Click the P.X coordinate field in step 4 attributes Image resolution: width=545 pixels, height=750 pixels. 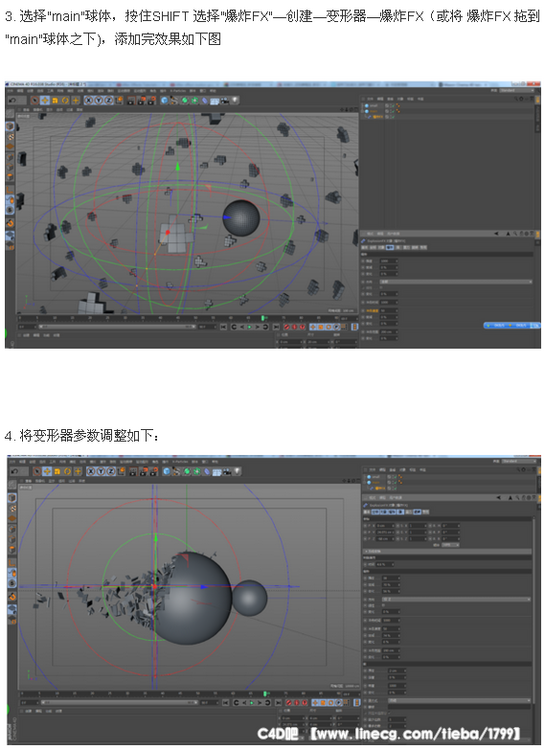pos(385,526)
